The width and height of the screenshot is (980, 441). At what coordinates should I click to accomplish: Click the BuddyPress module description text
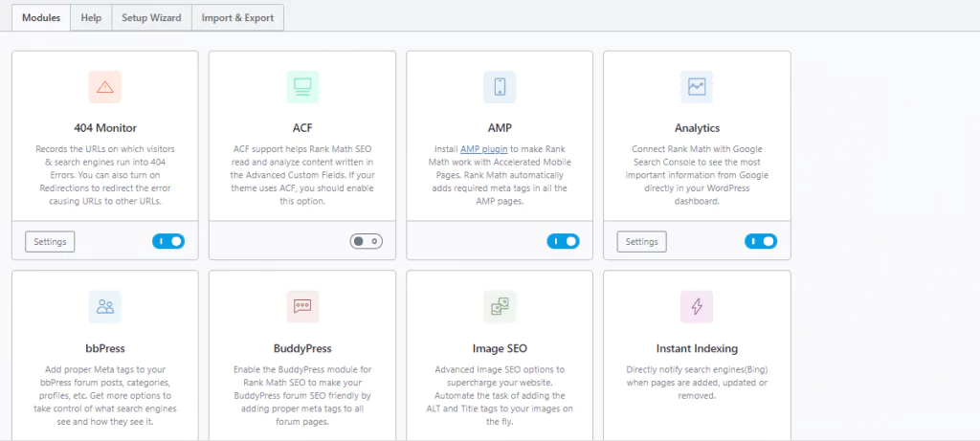pyautogui.click(x=302, y=395)
